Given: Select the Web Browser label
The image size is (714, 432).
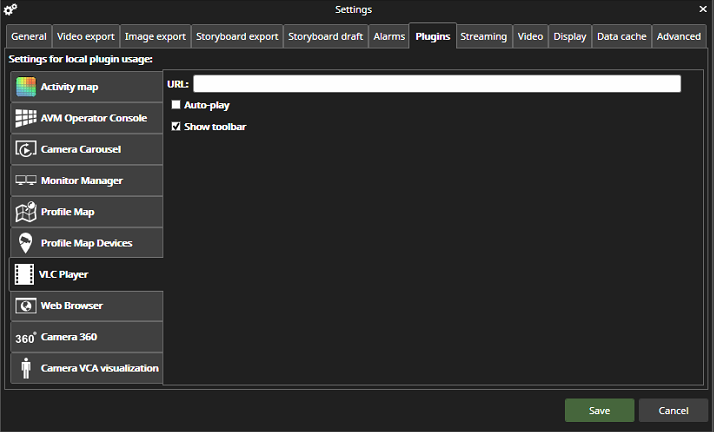Looking at the screenshot, I should pyautogui.click(x=71, y=305).
